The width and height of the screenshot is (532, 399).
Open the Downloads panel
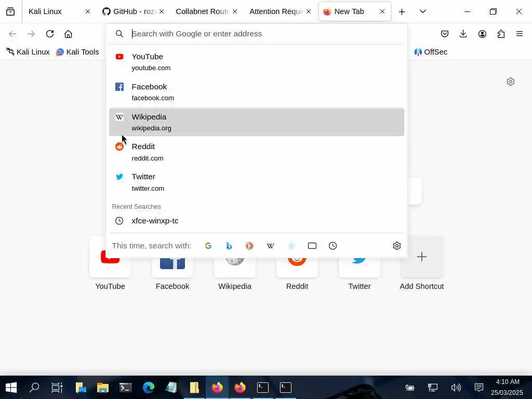pos(463,34)
